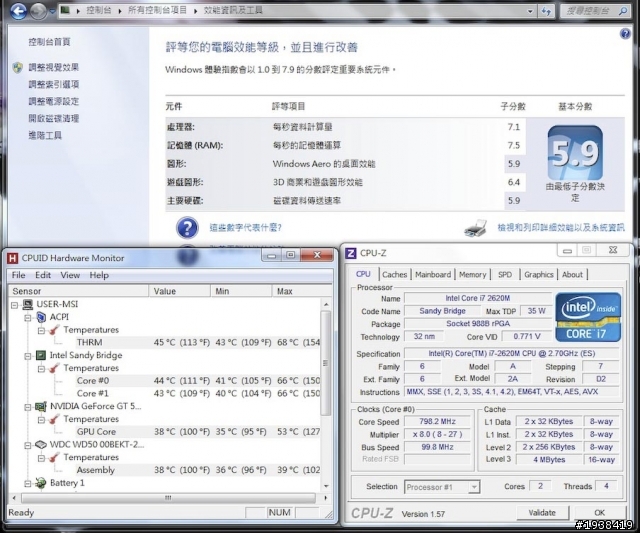Click the USER-MSI computer icon
This screenshot has height=533, width=640.
point(28,304)
